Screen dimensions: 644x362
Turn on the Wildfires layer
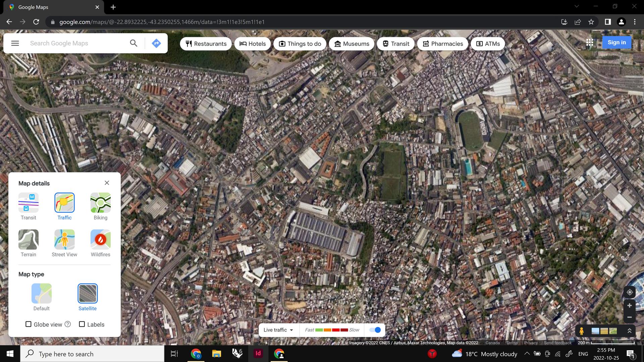point(100,240)
